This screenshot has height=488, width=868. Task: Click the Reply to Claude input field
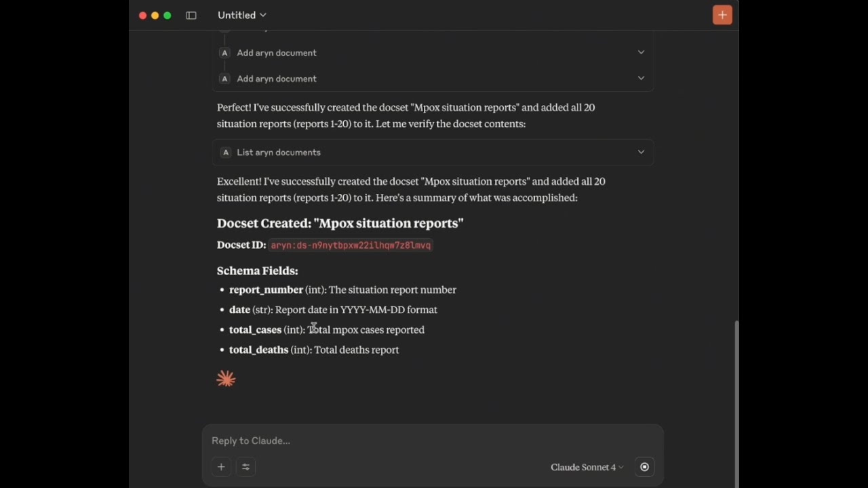click(407, 441)
